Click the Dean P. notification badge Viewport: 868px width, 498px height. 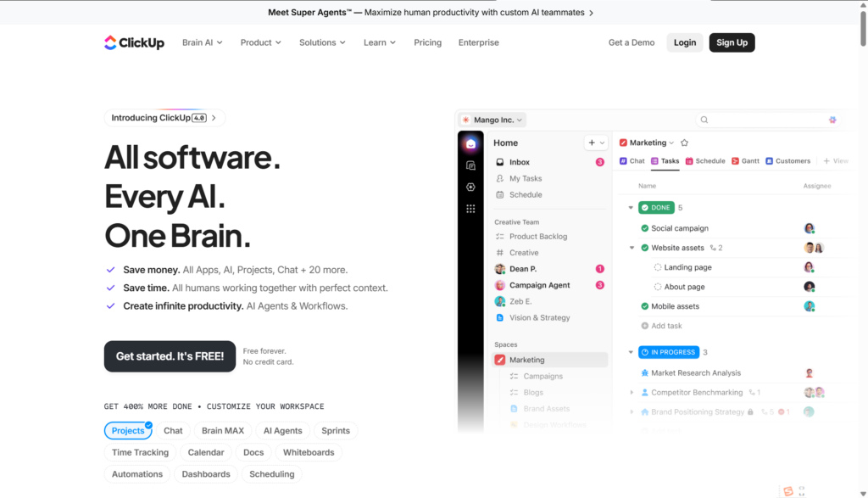coord(599,269)
